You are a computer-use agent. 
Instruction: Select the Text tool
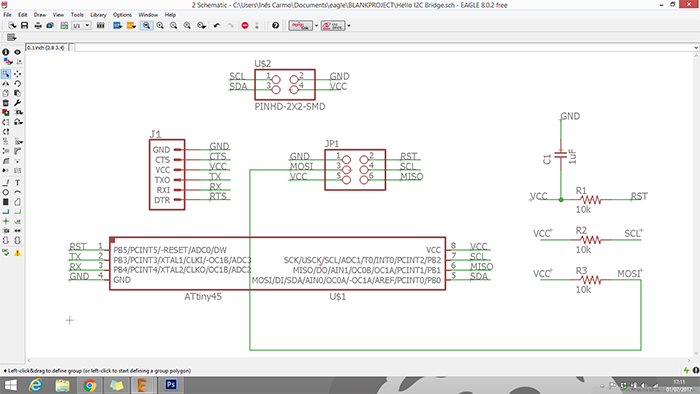17,182
